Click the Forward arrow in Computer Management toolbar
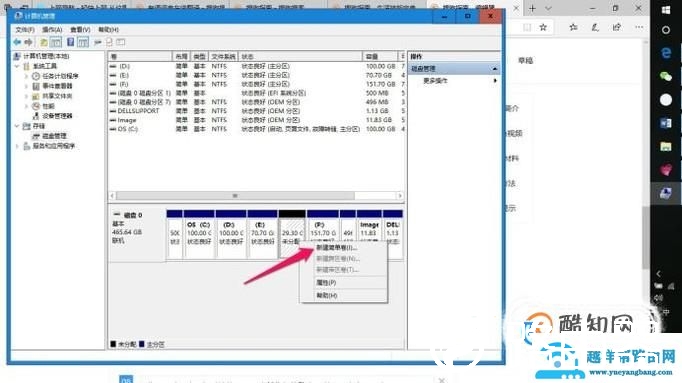This screenshot has width=682, height=383. 28,42
